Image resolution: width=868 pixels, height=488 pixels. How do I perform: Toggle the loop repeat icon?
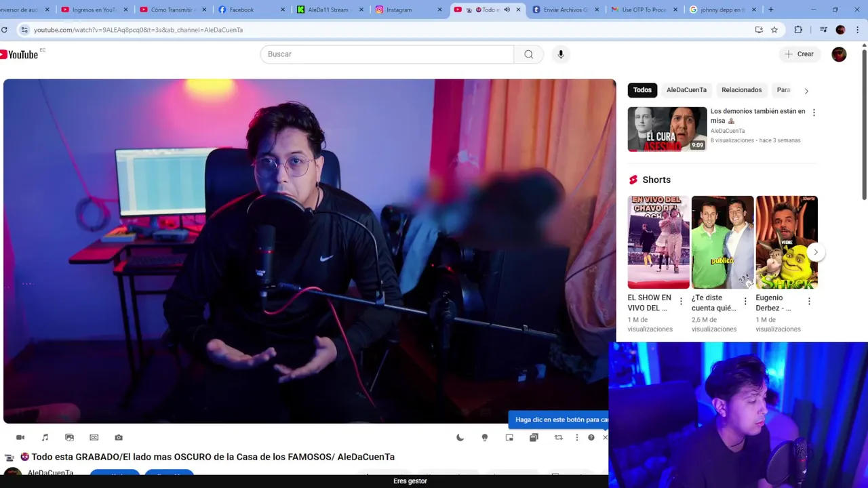pyautogui.click(x=558, y=438)
